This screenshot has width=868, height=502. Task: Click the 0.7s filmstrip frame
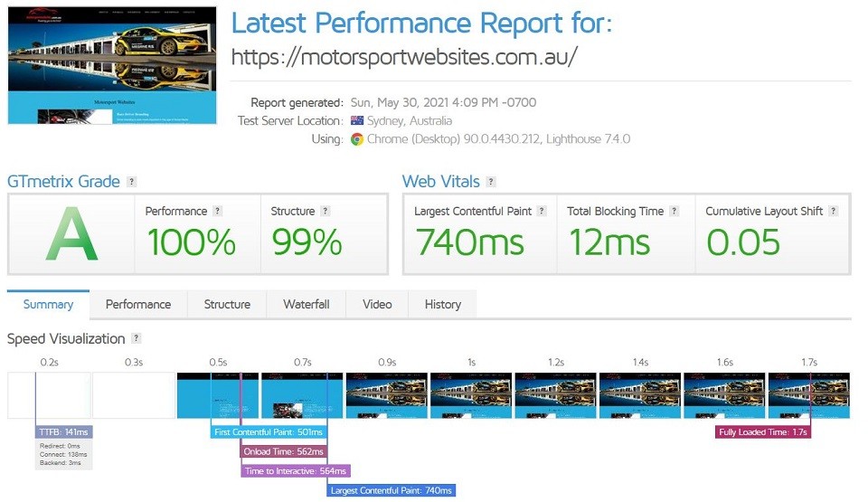pos(302,395)
